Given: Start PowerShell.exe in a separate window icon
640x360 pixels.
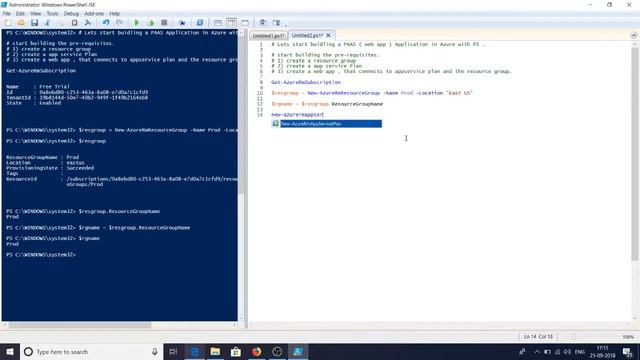Looking at the screenshot, I should [200, 23].
